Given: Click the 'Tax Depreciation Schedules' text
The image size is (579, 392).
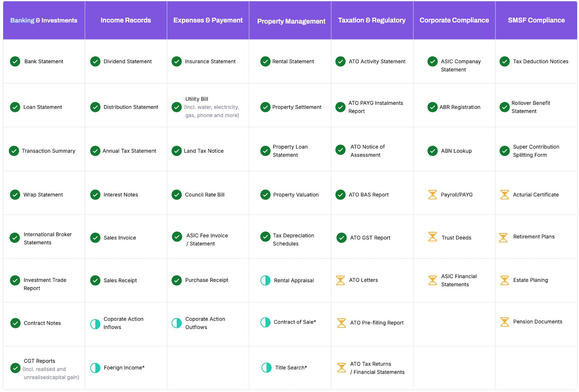Looking at the screenshot, I should pos(293,240).
